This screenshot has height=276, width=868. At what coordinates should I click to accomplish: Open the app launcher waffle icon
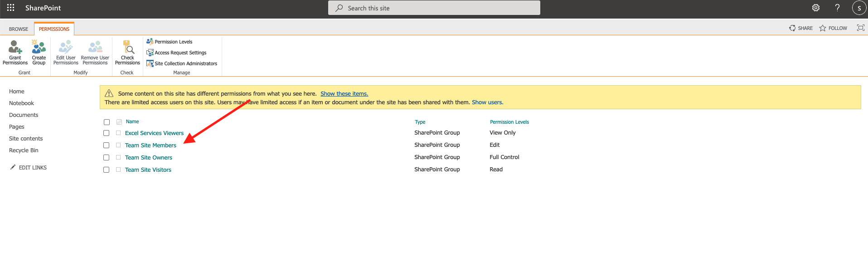pos(10,8)
